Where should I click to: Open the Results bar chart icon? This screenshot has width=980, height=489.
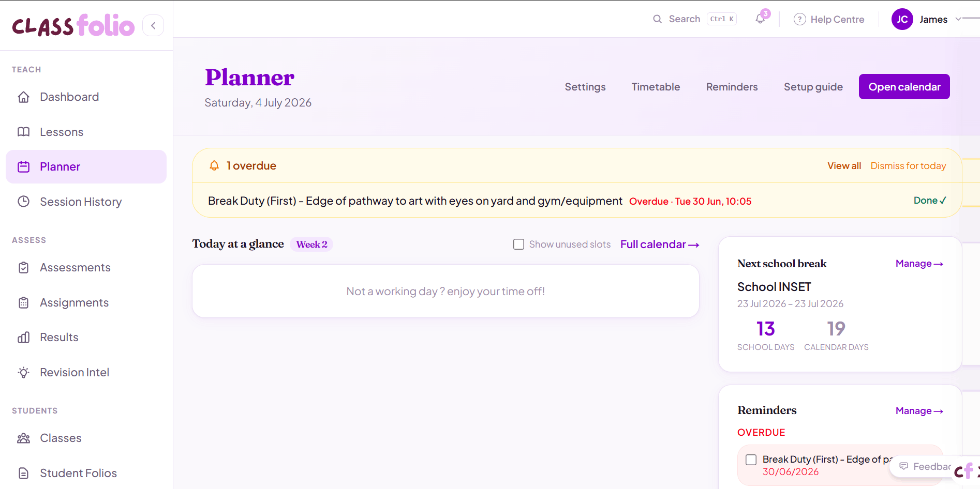[23, 337]
